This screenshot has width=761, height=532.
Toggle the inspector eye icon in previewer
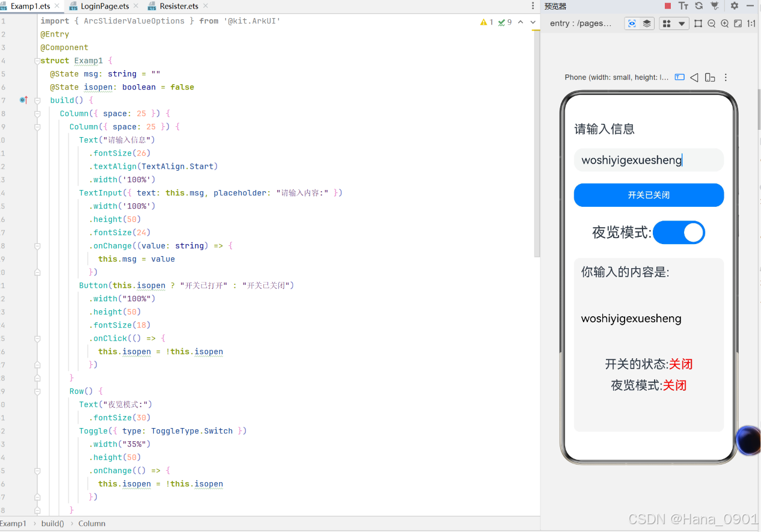click(632, 23)
